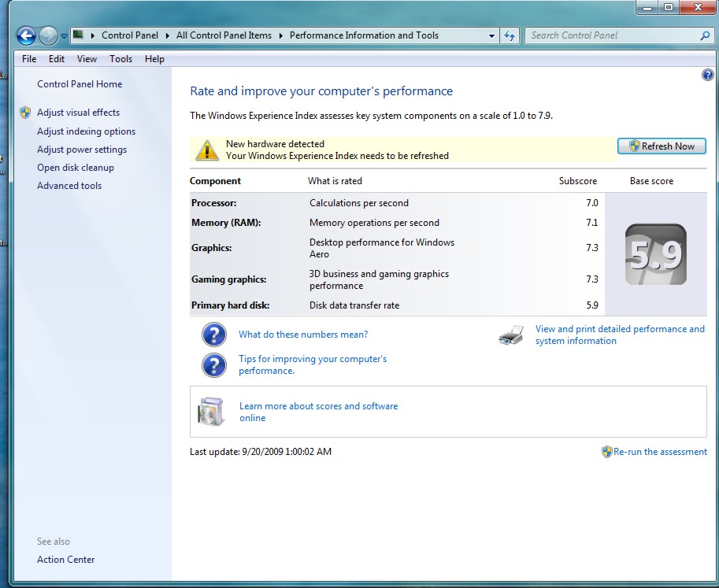Expand the arrow after Control Panel breadcrumb
Viewport: 719px width, 588px height.
(168, 35)
